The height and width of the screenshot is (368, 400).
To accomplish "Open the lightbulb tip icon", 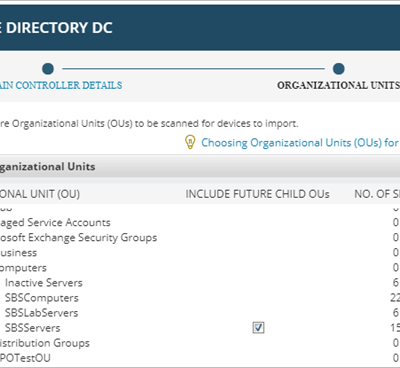I will [x=190, y=142].
